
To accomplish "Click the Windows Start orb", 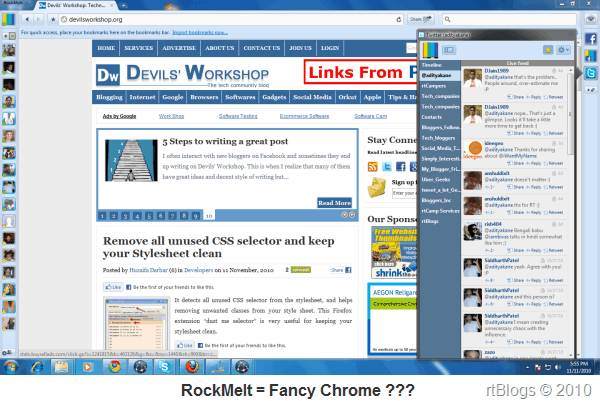I will coord(11,367).
